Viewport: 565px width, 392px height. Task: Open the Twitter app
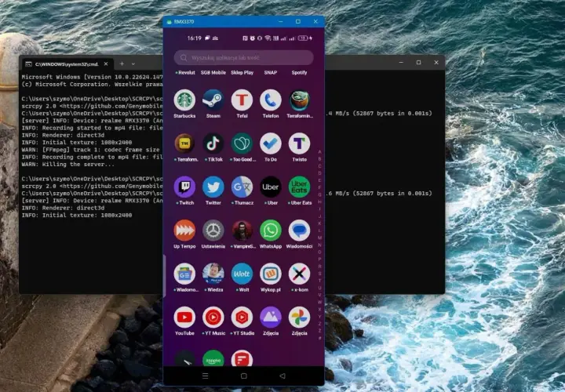[213, 187]
